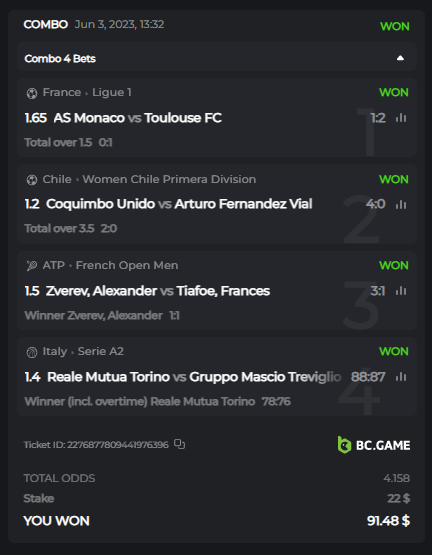Copy the Ticket ID to clipboard

[180, 444]
